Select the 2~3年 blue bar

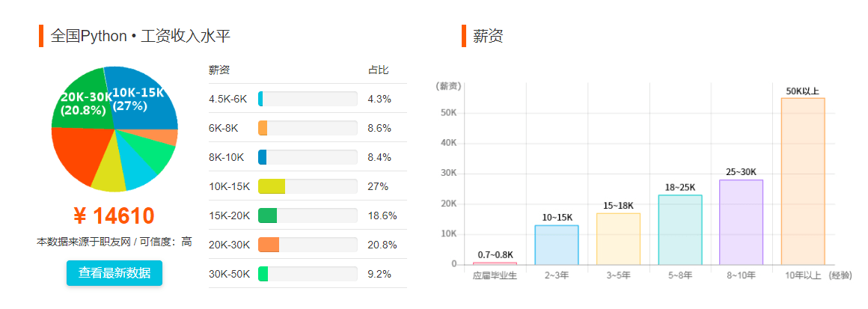coord(556,245)
